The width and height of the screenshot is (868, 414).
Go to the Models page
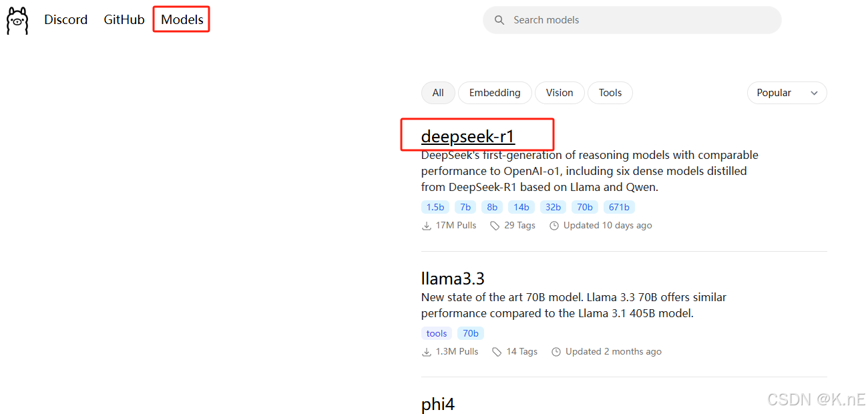click(182, 19)
